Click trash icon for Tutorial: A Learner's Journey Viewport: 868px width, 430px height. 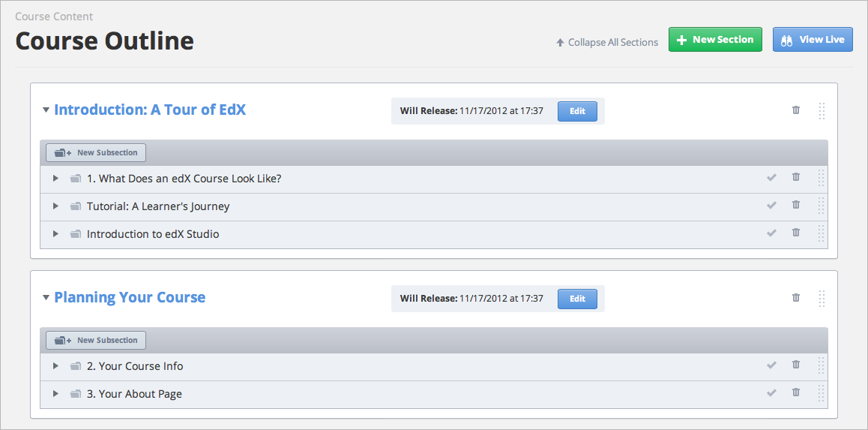click(x=796, y=205)
